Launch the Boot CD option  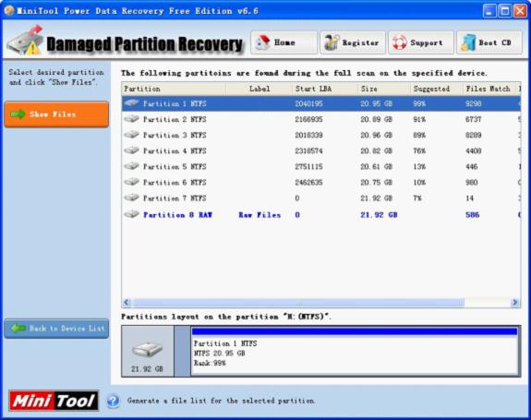coord(489,42)
